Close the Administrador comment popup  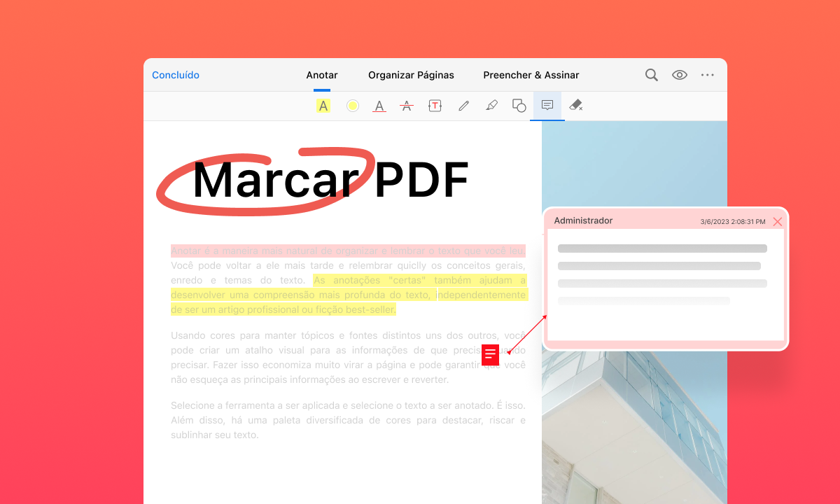(x=778, y=221)
